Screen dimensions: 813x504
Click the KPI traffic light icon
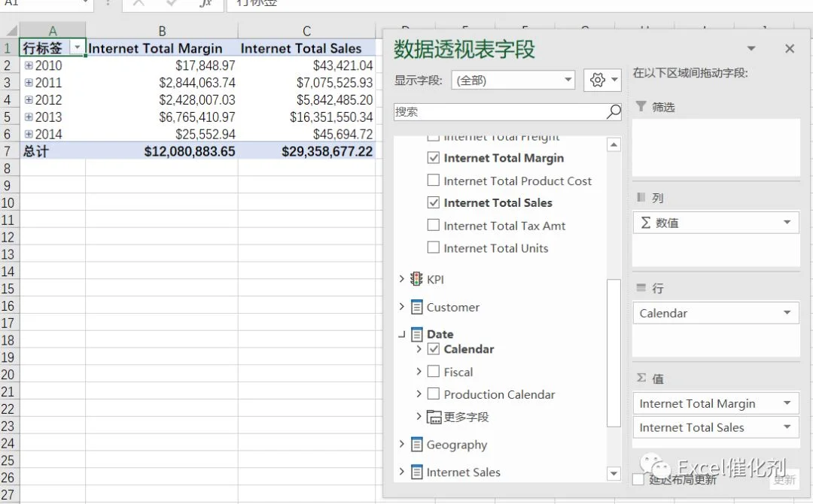tap(416, 279)
